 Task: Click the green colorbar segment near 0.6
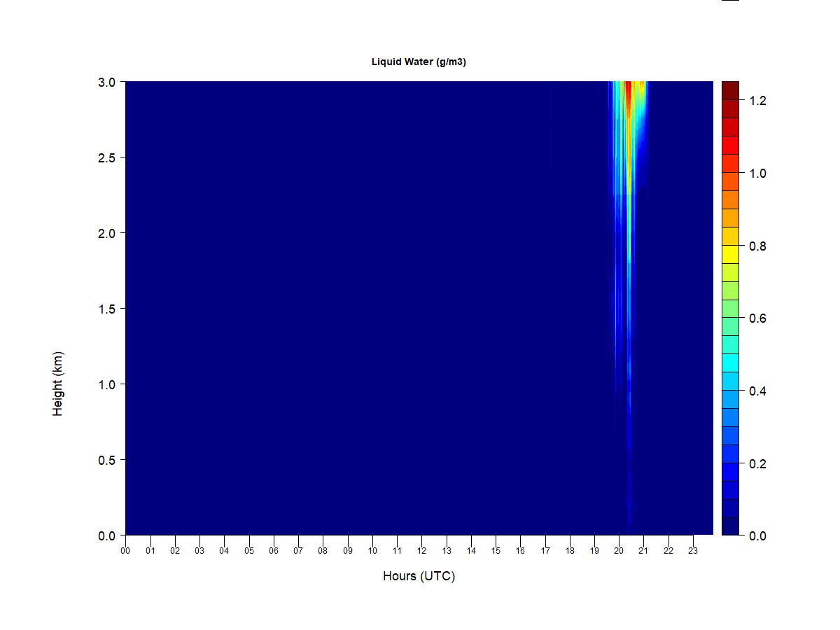730,309
